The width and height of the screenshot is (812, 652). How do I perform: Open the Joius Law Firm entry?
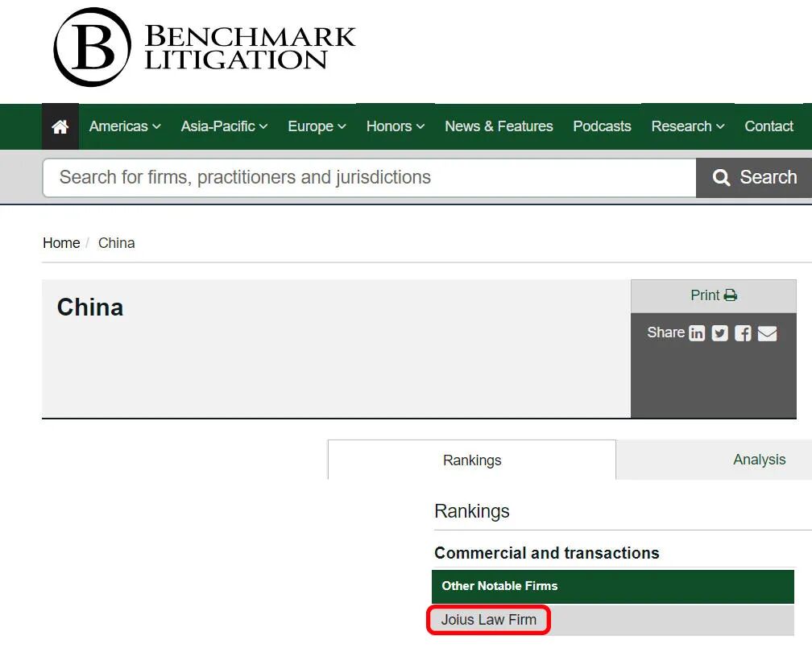click(x=488, y=620)
